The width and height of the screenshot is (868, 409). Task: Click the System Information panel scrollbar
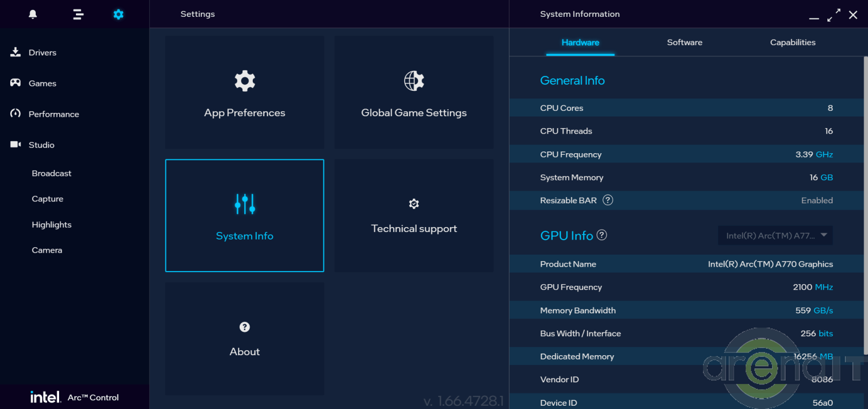(x=865, y=206)
